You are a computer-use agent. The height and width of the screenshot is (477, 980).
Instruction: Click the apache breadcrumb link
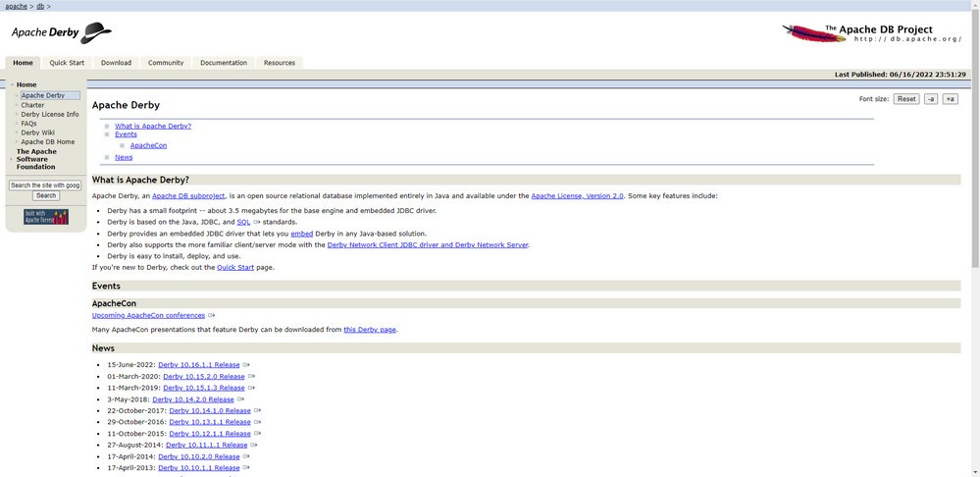(17, 6)
